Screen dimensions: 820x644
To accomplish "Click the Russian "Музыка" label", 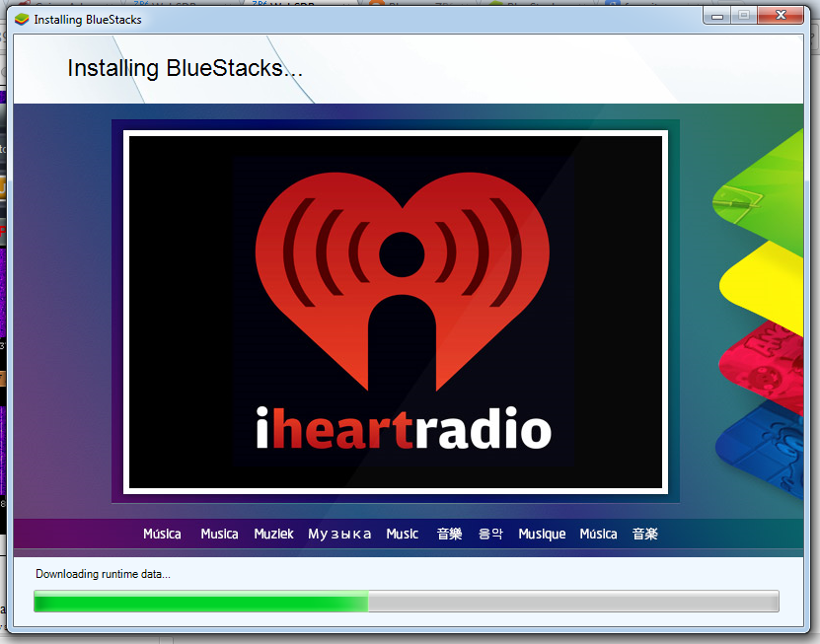I will point(339,535).
